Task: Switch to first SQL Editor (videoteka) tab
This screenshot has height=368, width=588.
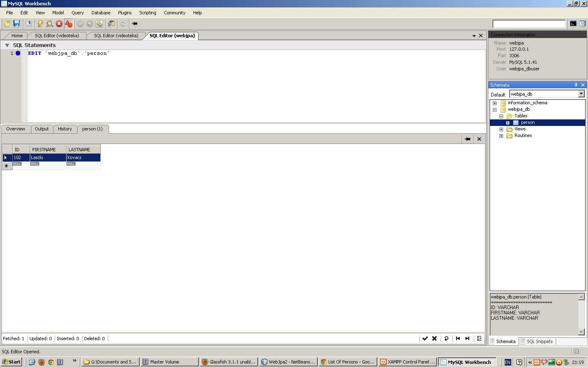Action: pos(57,36)
